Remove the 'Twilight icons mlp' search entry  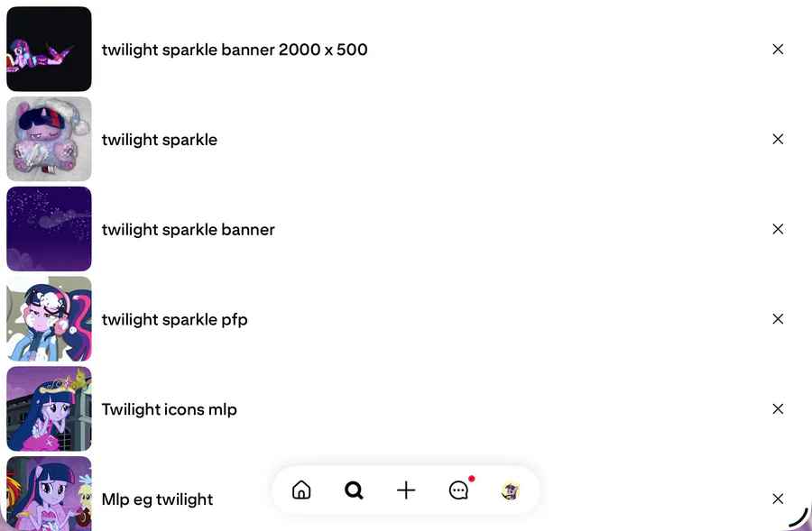(x=778, y=408)
